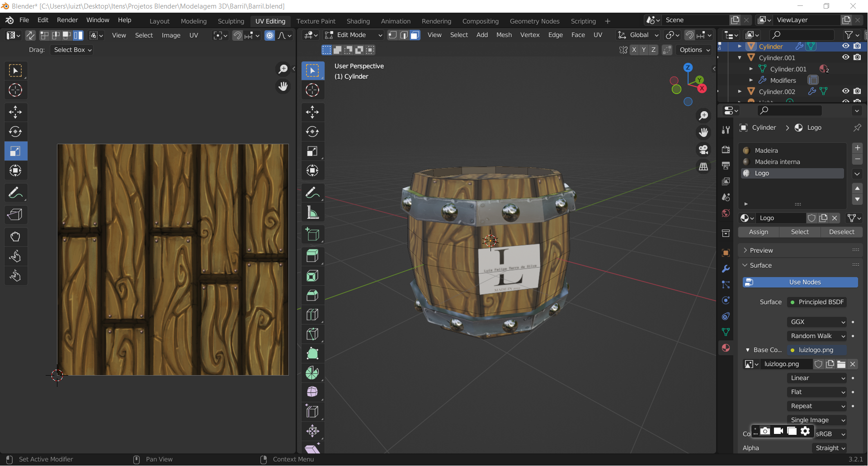Hide Cylinder.001 using its eye toggle

(x=845, y=57)
